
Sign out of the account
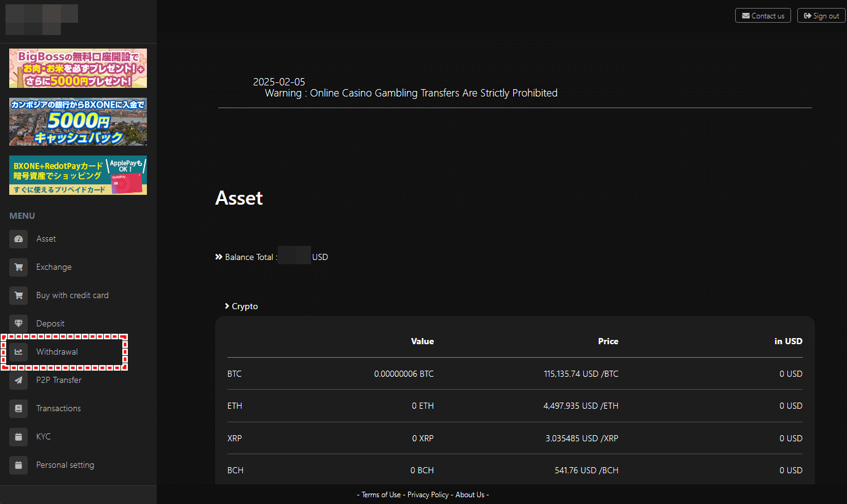pos(821,15)
